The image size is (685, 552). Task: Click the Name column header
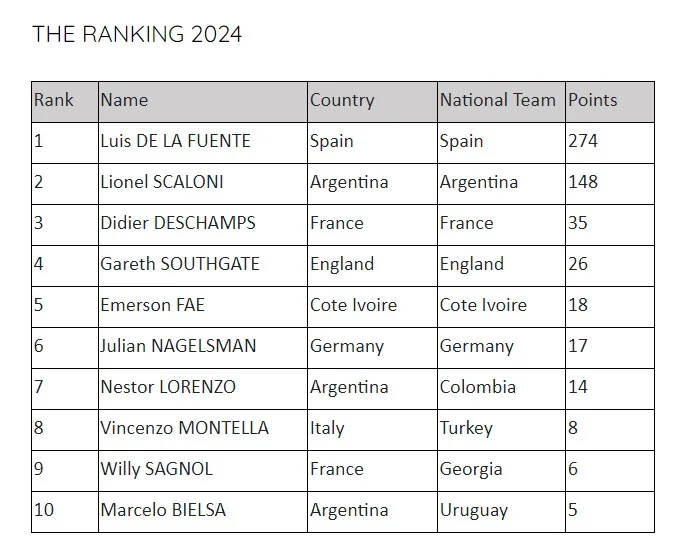pyautogui.click(x=124, y=100)
